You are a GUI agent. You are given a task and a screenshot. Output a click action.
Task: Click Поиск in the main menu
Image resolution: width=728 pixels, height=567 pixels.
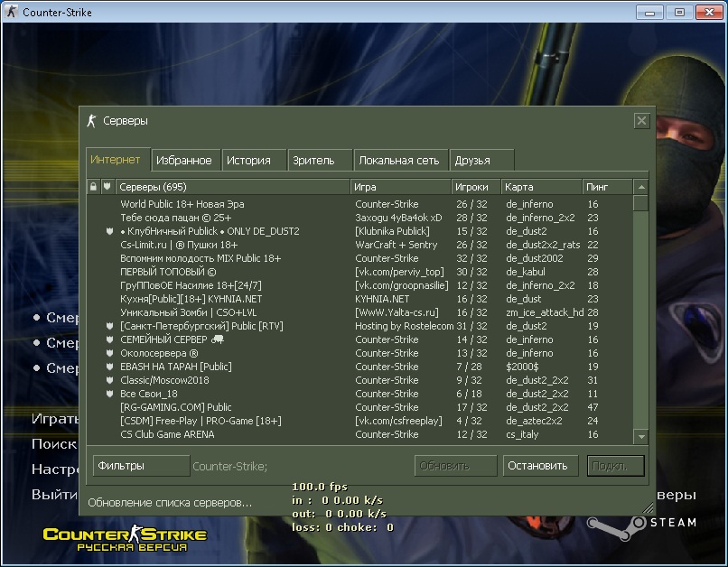pyautogui.click(x=54, y=443)
